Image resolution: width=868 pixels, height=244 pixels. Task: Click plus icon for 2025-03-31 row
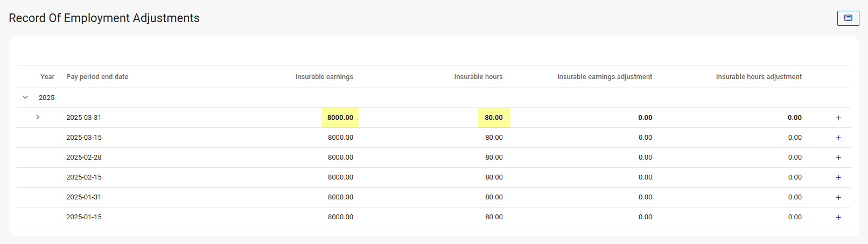point(838,118)
